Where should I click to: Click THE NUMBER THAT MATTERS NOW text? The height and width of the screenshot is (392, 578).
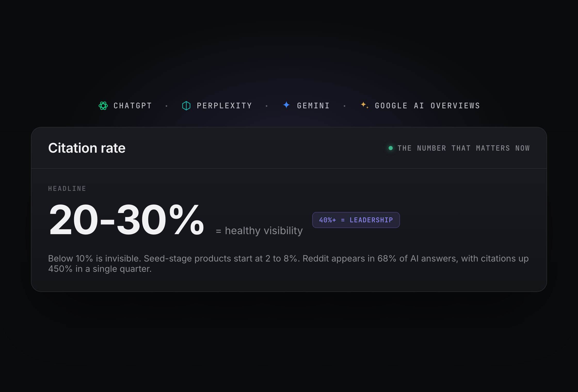tap(464, 148)
